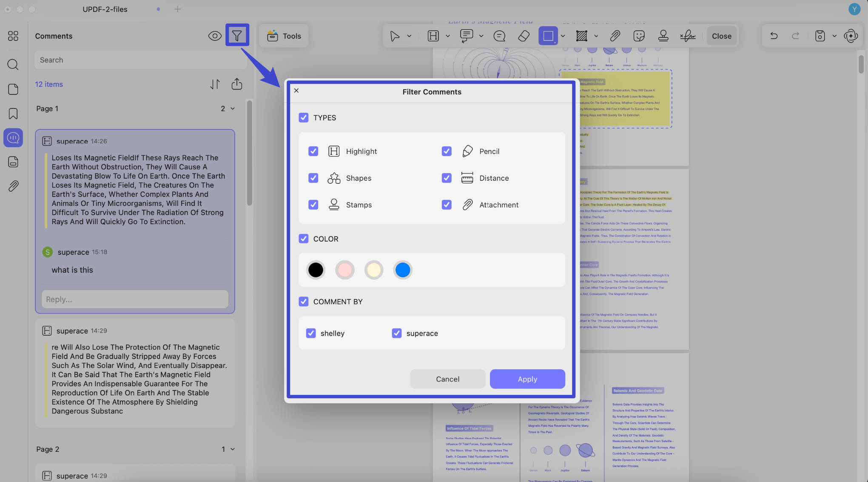Expand the rectangle shape tool dropdown arrow
This screenshot has height=482, width=868.
click(x=563, y=36)
